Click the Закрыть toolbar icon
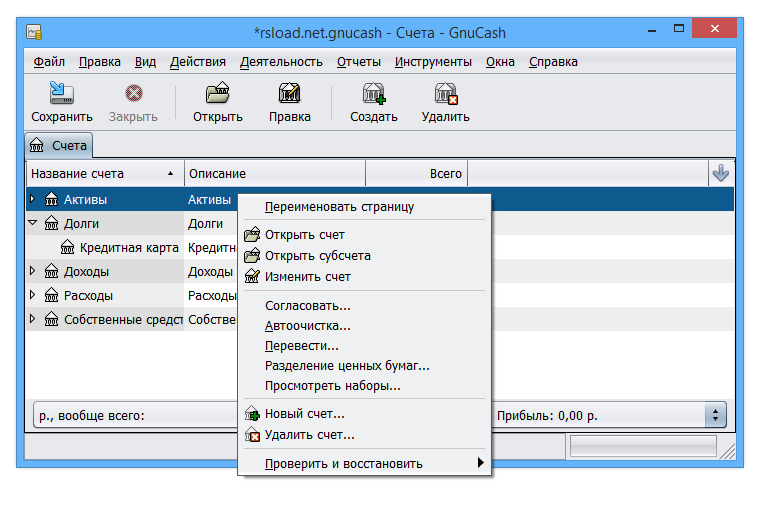Viewport: 776px width, 530px height. 134,93
